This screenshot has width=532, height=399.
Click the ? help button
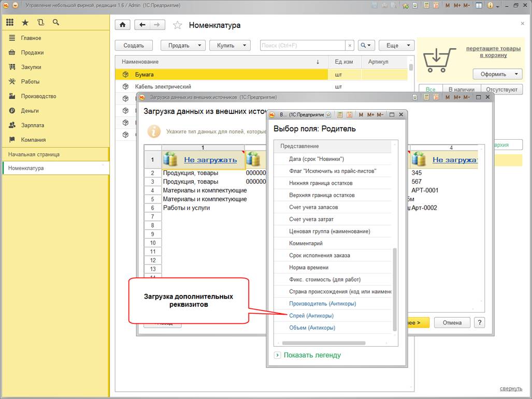point(479,323)
